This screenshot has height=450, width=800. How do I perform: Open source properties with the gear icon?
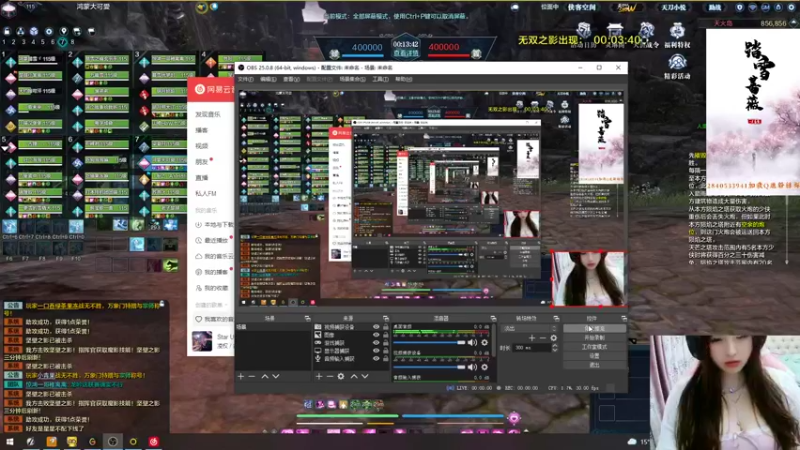341,376
